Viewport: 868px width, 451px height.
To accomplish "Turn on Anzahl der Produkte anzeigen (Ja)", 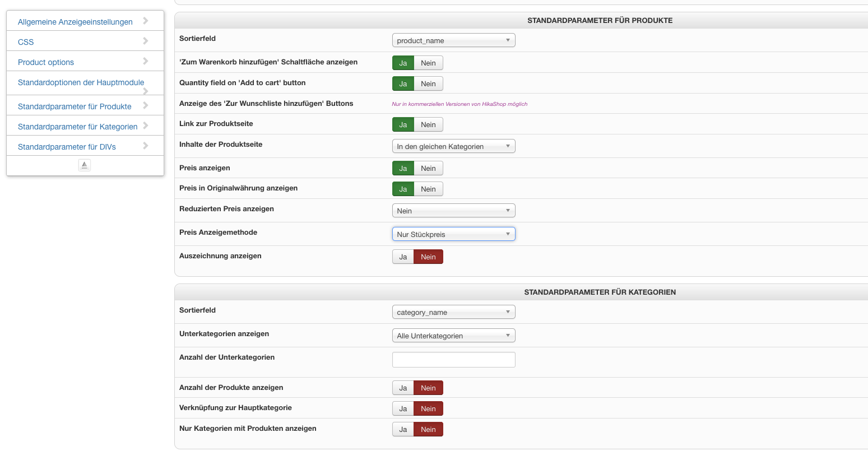I will 403,388.
